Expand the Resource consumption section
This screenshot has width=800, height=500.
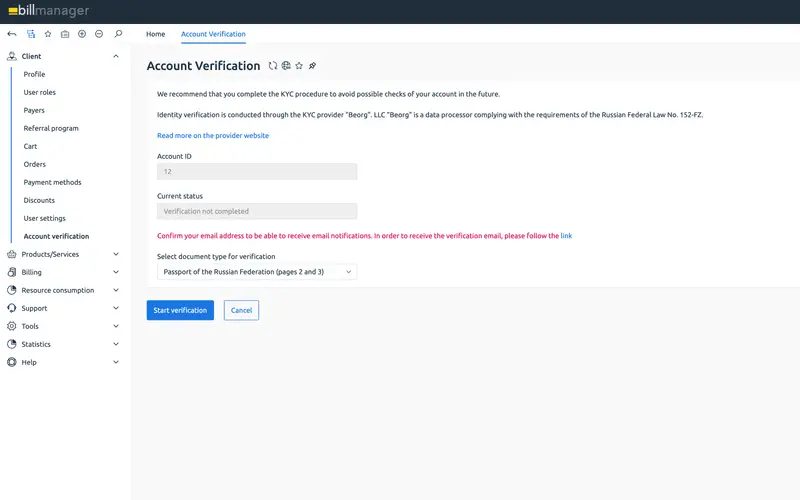[116, 290]
